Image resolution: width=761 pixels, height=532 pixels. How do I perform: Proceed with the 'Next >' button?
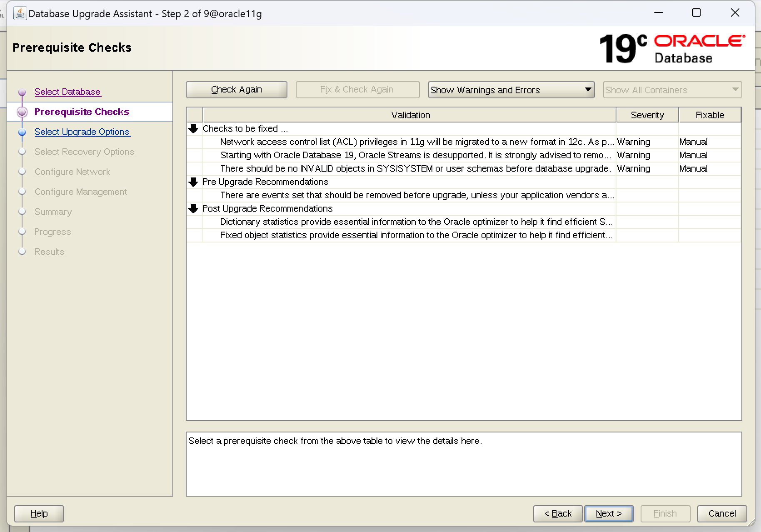tap(609, 514)
